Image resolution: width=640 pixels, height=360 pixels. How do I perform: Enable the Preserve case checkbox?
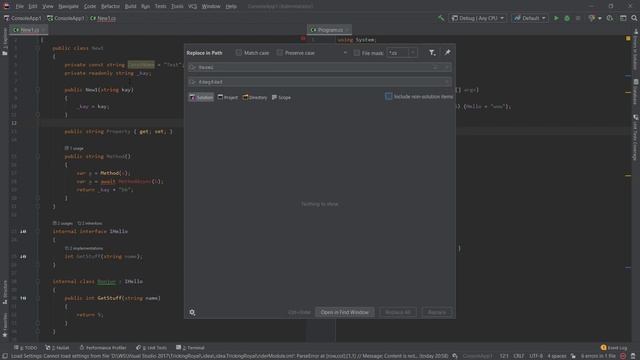(280, 53)
